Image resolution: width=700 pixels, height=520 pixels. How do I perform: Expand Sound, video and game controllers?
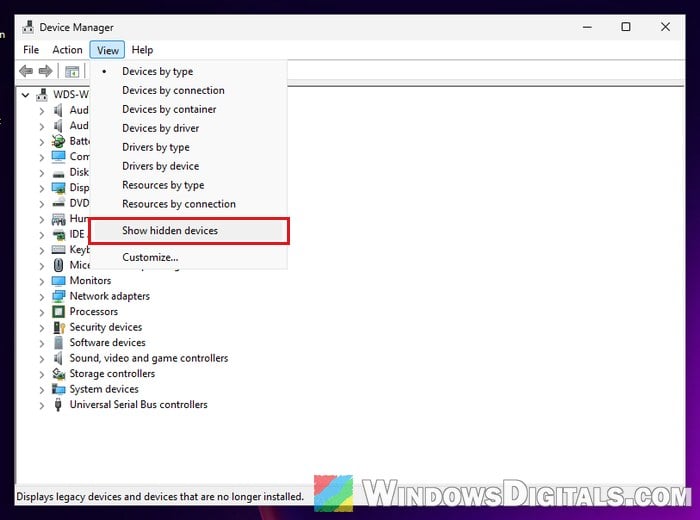click(x=42, y=359)
